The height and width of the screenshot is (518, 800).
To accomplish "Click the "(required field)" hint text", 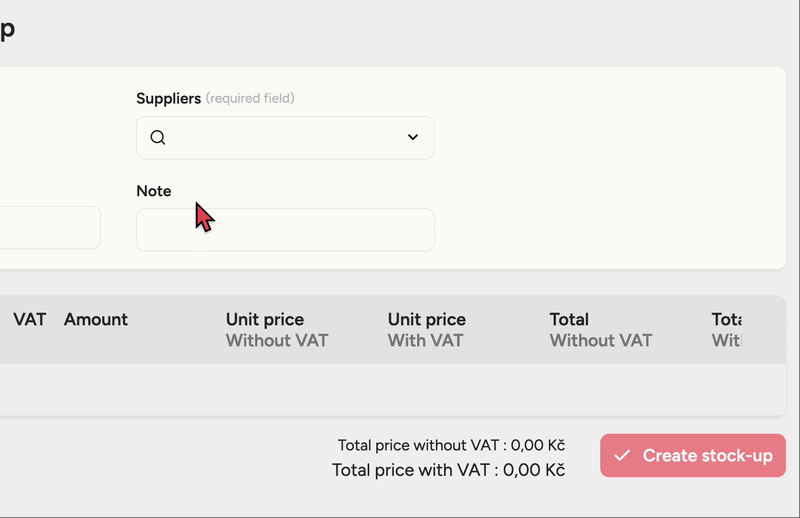I will 250,98.
